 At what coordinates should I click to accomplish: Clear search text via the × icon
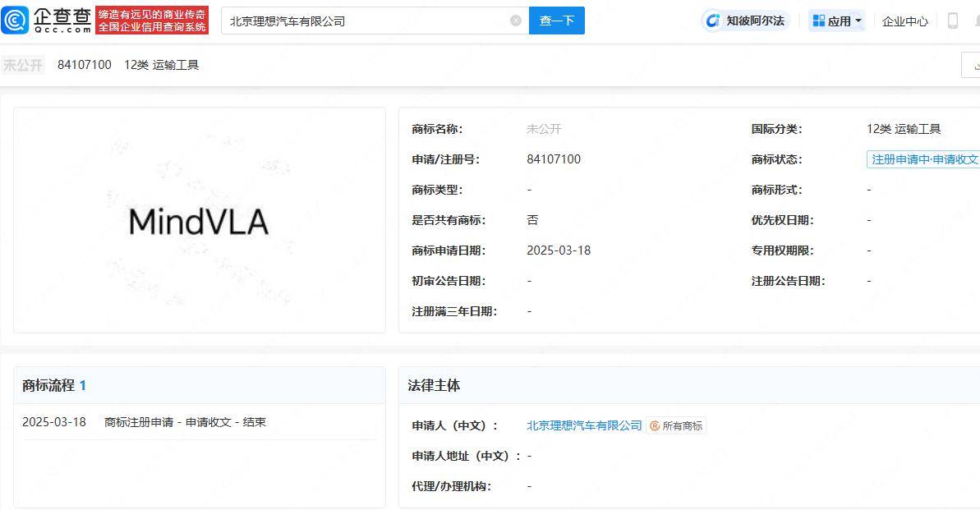click(514, 21)
